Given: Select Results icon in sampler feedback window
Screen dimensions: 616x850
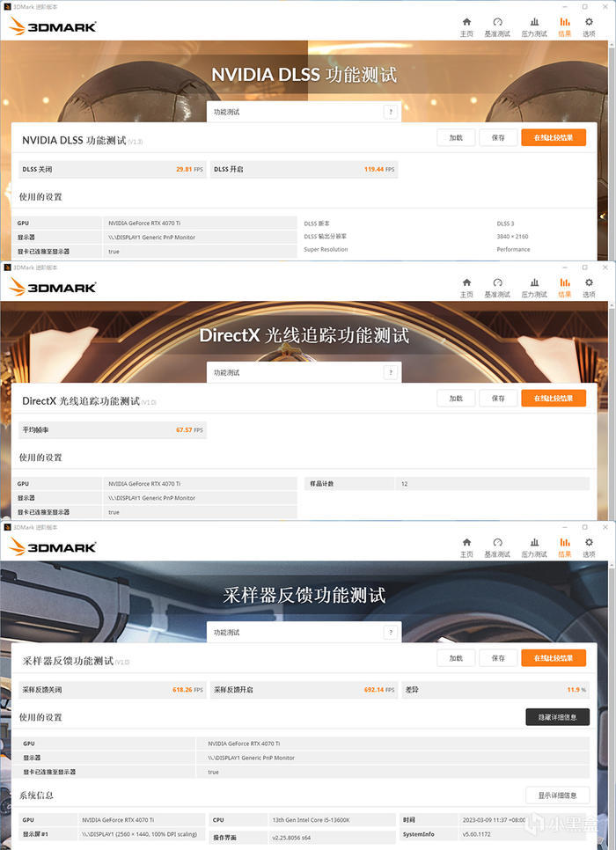Looking at the screenshot, I should pos(564,547).
